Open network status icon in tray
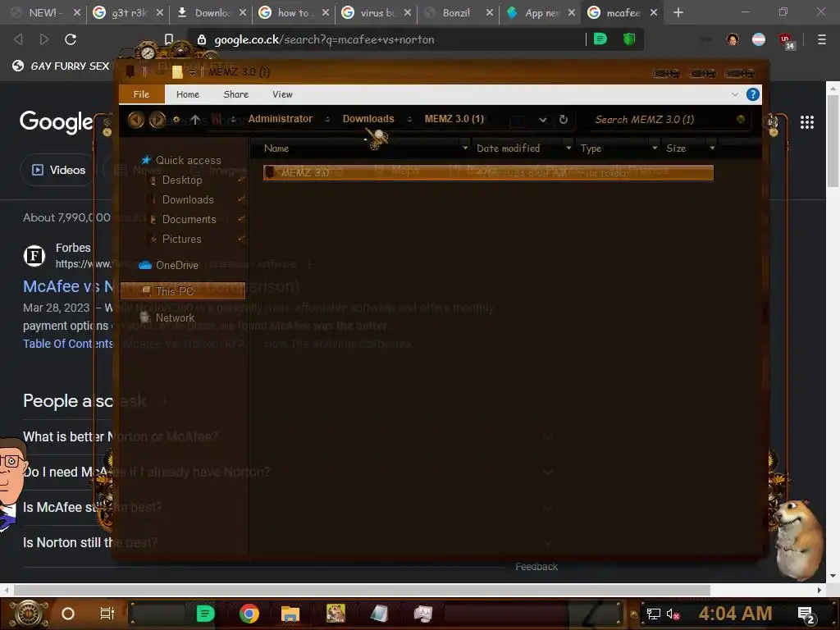 653,614
